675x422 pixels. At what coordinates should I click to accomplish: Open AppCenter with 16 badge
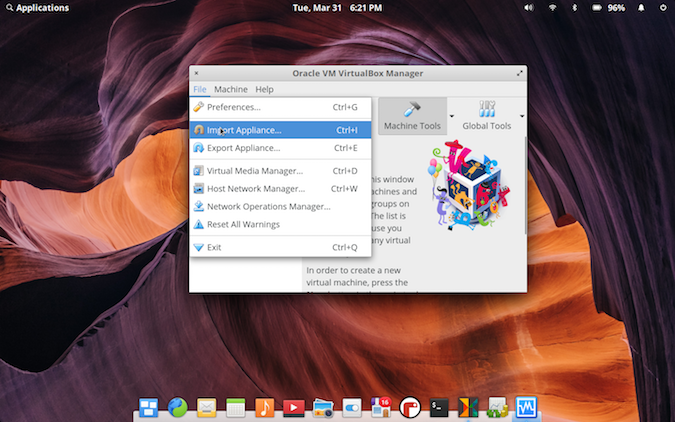click(381, 406)
